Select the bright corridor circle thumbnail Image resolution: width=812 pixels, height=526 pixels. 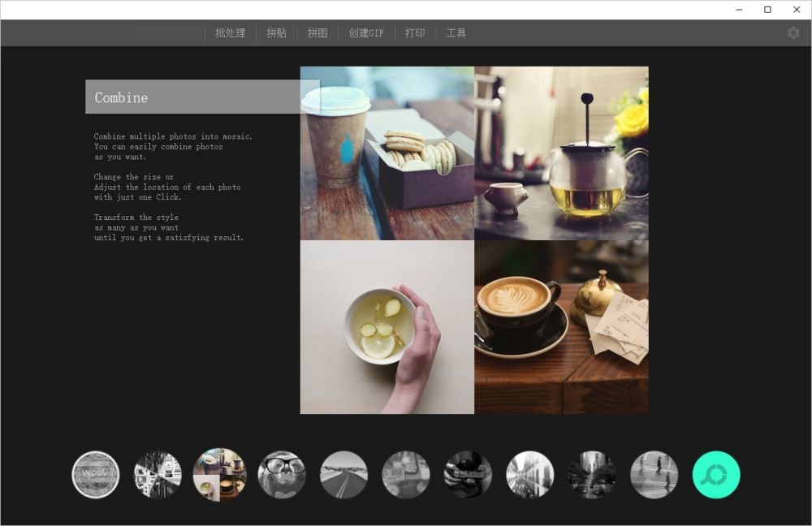529,475
